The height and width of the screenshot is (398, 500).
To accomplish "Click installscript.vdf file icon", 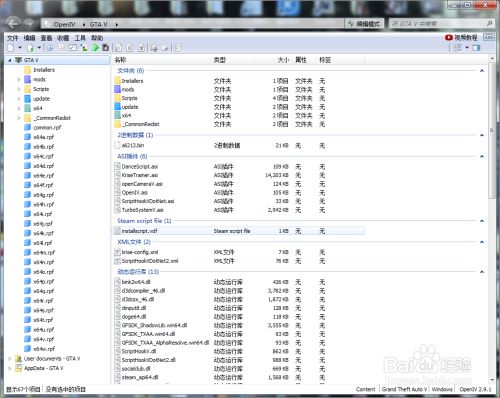I will (117, 231).
